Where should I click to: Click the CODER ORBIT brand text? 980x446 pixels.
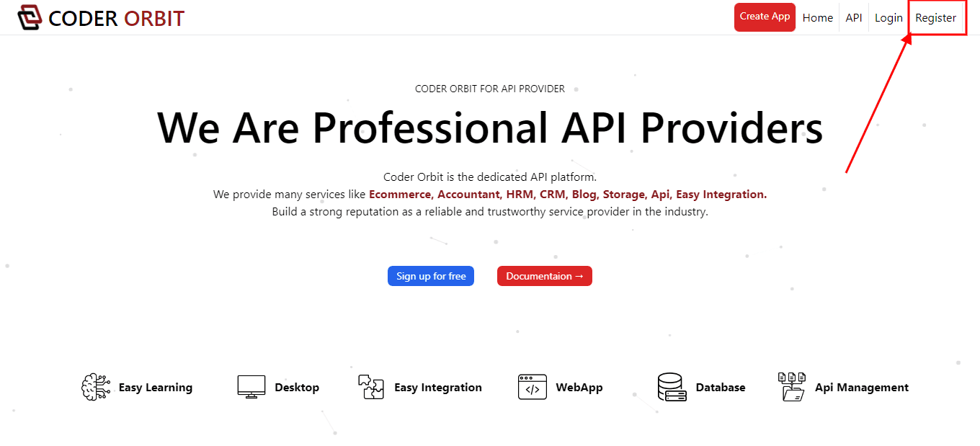tap(116, 18)
